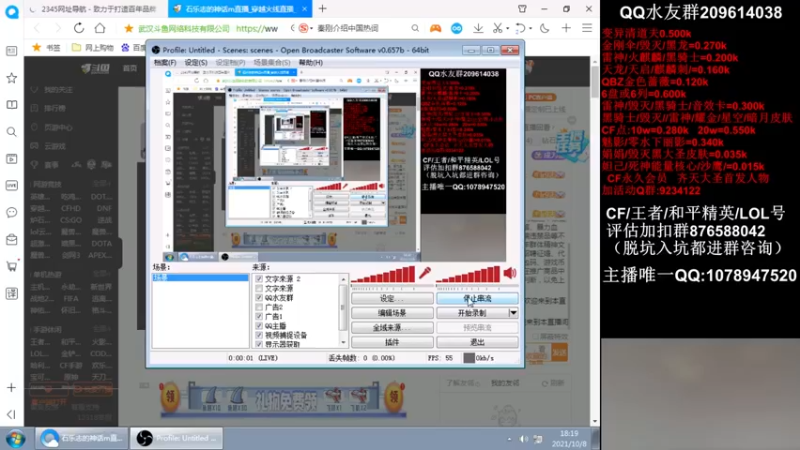Click the browser page vertical scrollbar

pyautogui.click(x=595, y=82)
